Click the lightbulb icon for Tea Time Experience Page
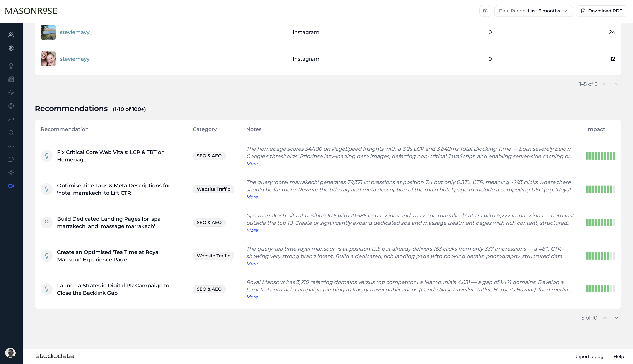Viewport: 633px width, 364px height. click(x=47, y=256)
